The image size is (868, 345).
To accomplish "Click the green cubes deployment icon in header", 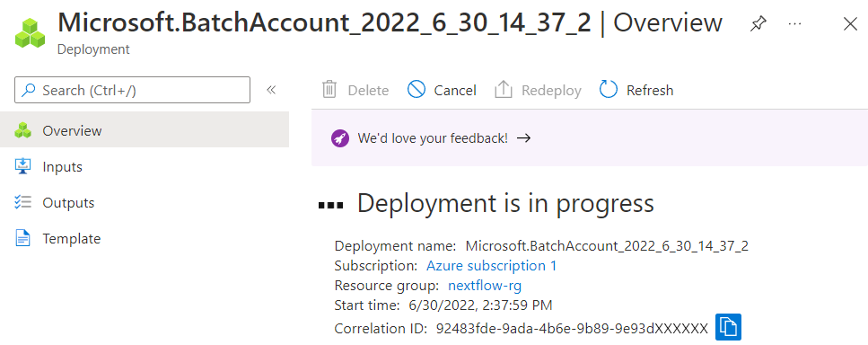I will point(30,33).
